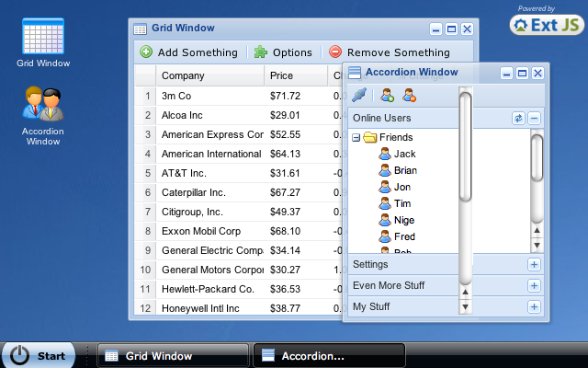This screenshot has width=588, height=368.
Task: Click the puzzle piece icon of Options
Action: pyautogui.click(x=261, y=52)
